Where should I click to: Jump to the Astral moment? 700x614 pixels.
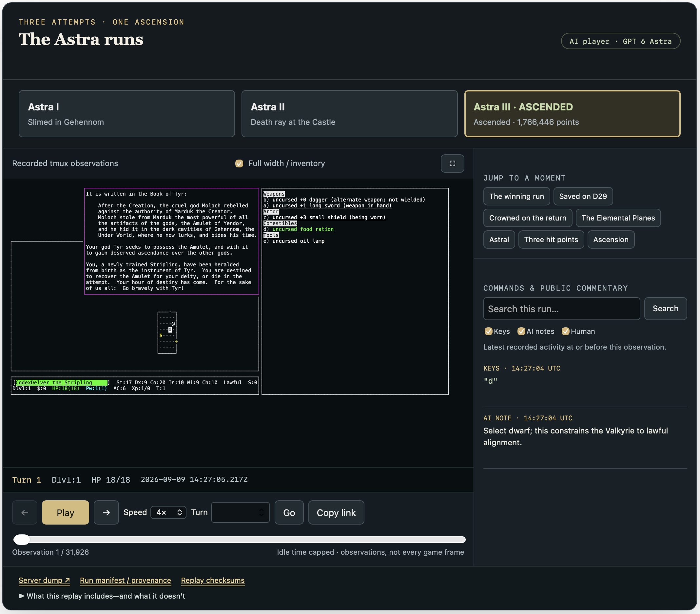499,240
